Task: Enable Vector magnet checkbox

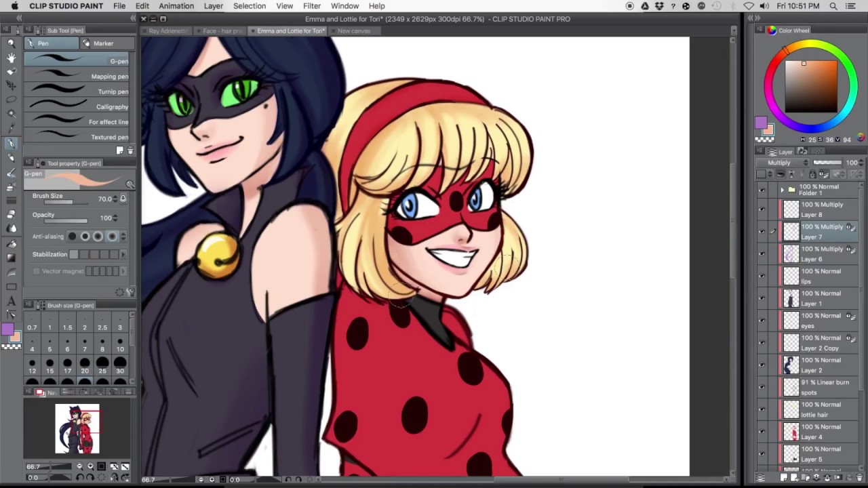Action: (x=37, y=271)
